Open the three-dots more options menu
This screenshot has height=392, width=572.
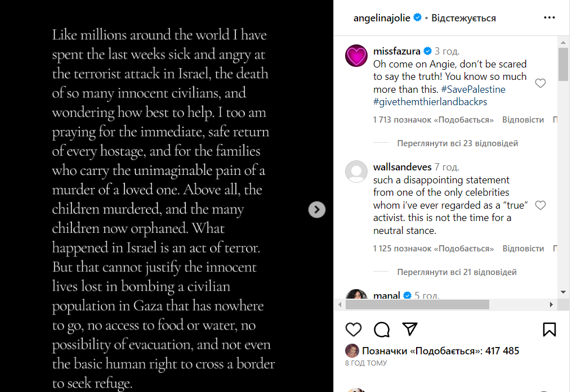pyautogui.click(x=549, y=18)
